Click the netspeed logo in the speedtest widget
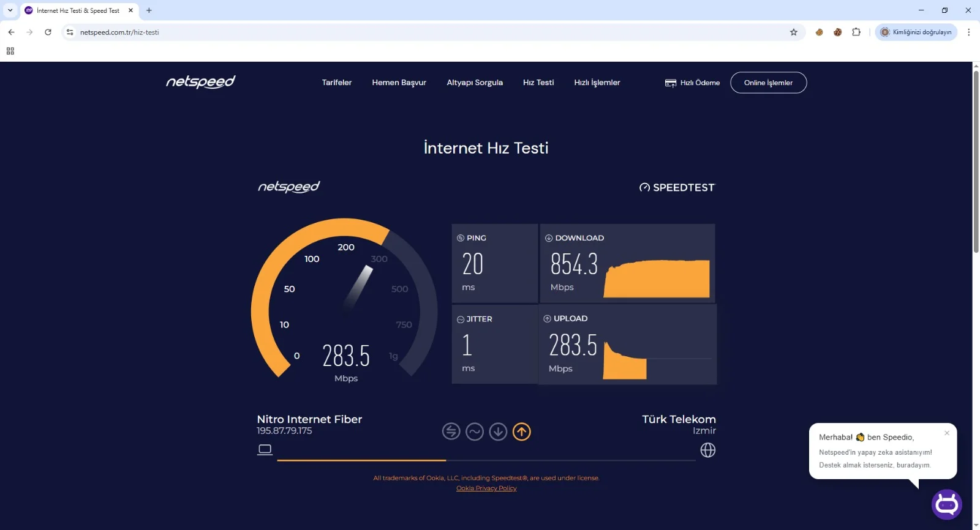 click(x=288, y=187)
